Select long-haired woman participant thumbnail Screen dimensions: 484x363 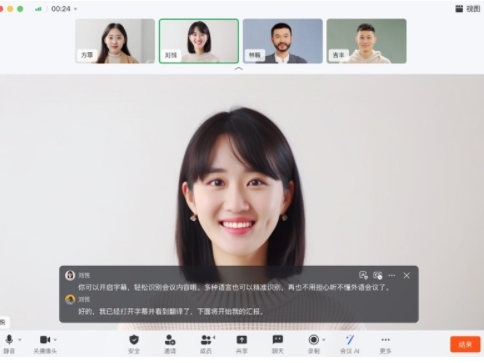[115, 41]
